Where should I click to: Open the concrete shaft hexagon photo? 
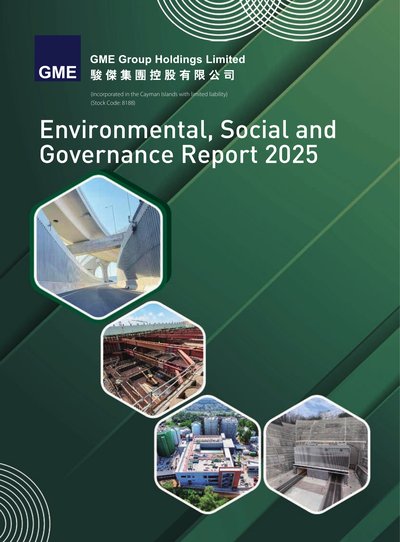tap(317, 454)
